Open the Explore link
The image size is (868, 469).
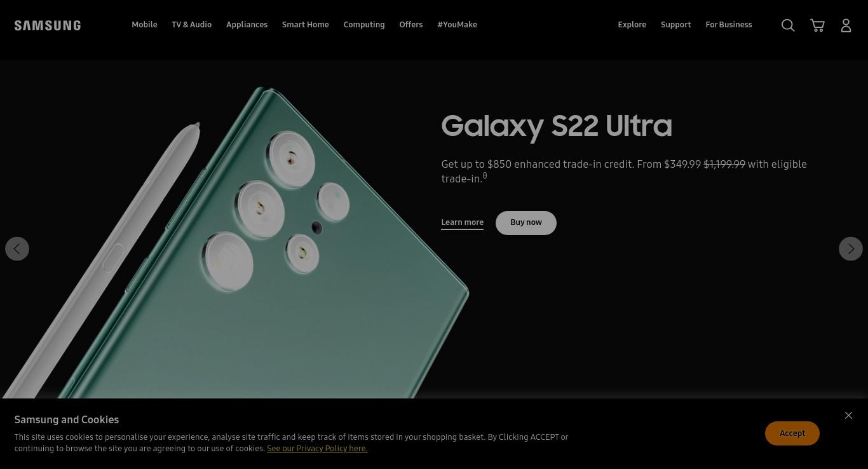tap(632, 25)
